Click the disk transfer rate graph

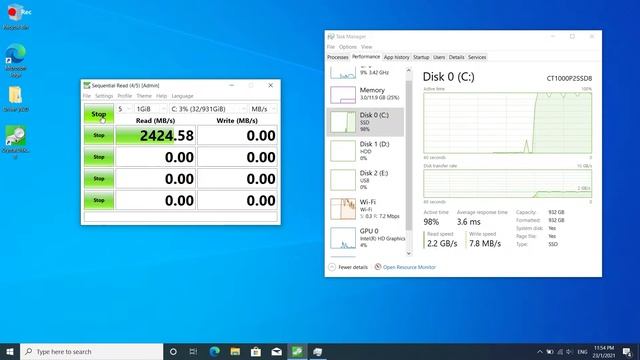pyautogui.click(x=507, y=184)
